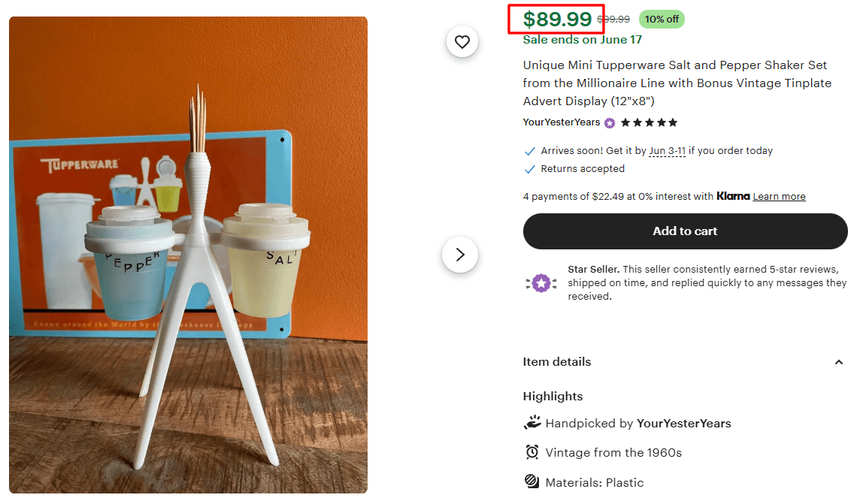
Task: Click the Materials yarn ball icon
Action: [532, 482]
